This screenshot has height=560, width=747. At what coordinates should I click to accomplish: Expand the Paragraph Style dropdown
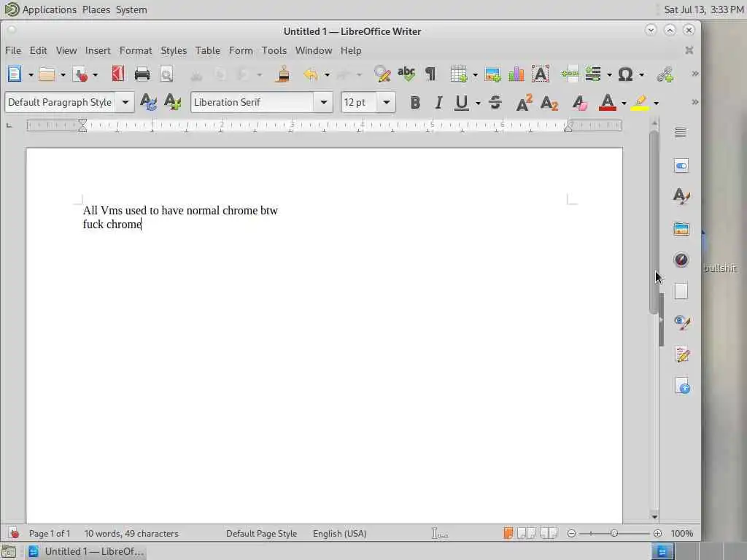(x=125, y=102)
